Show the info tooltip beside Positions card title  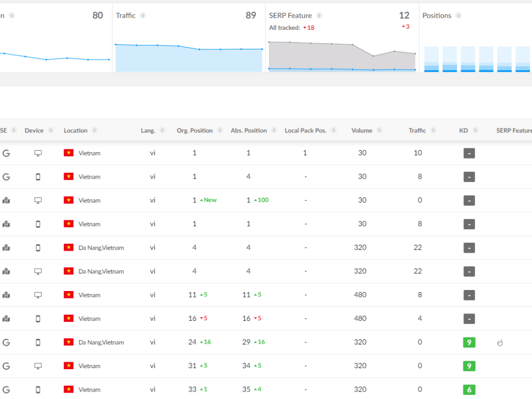(459, 15)
